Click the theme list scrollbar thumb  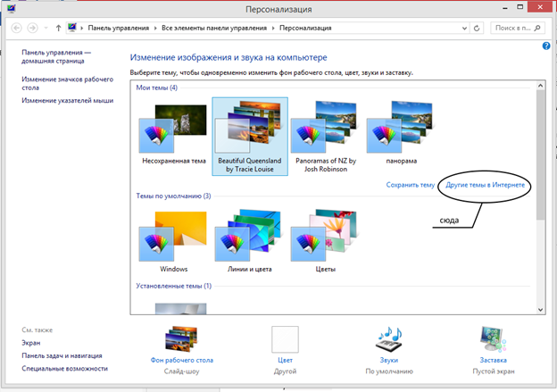540,154
